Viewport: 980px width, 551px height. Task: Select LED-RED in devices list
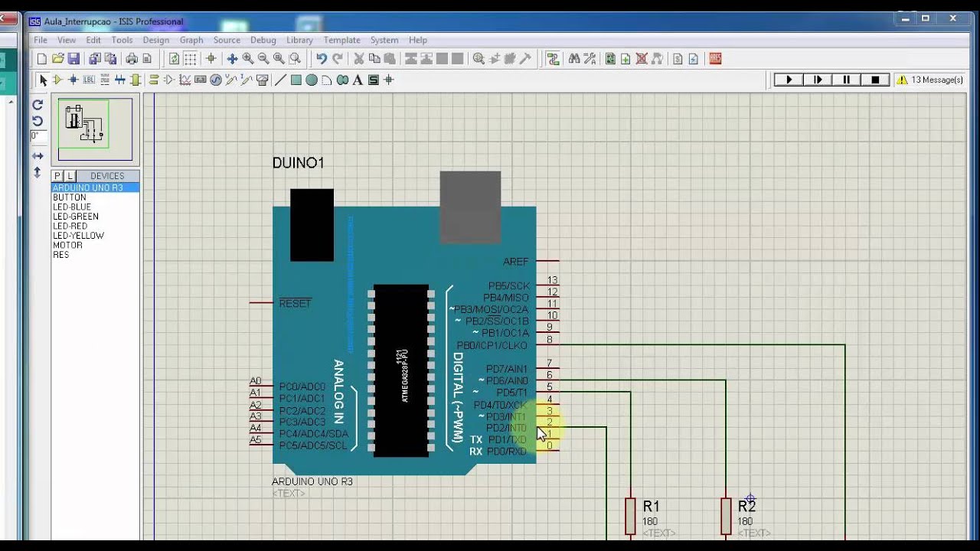click(95, 227)
